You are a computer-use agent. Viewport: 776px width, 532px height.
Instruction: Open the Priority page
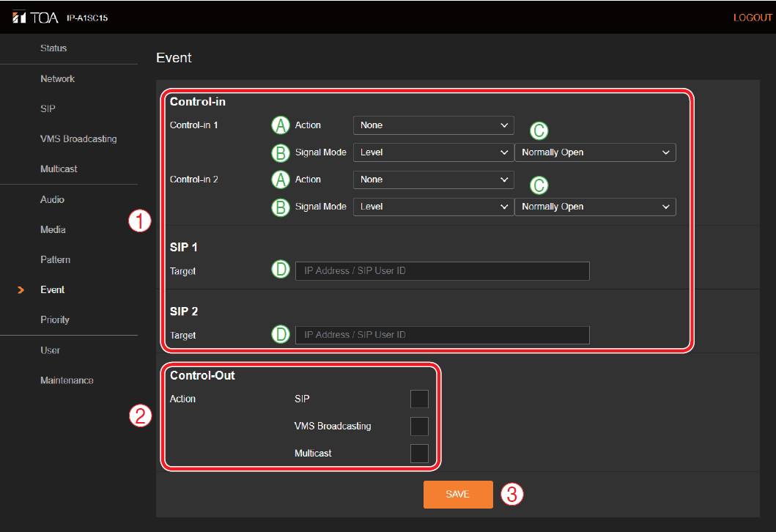click(x=55, y=319)
